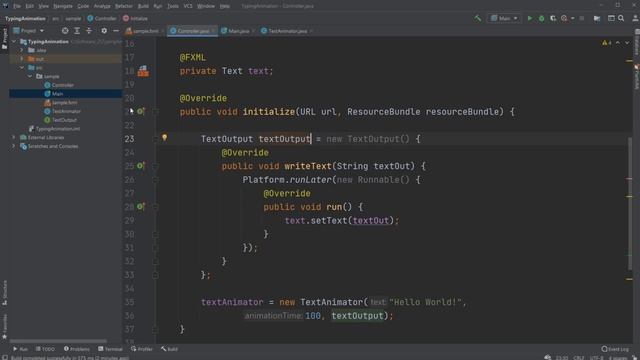Click the greyed-out Stop square icon
640x360 pixels.
click(582, 18)
